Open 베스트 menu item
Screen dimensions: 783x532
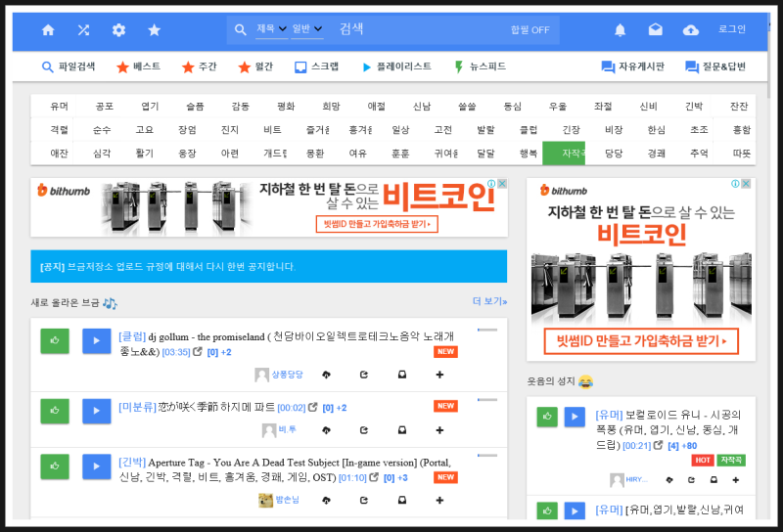(138, 66)
